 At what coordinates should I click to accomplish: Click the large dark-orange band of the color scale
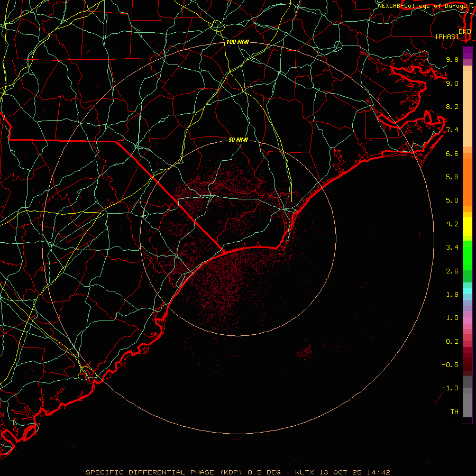tap(467, 183)
